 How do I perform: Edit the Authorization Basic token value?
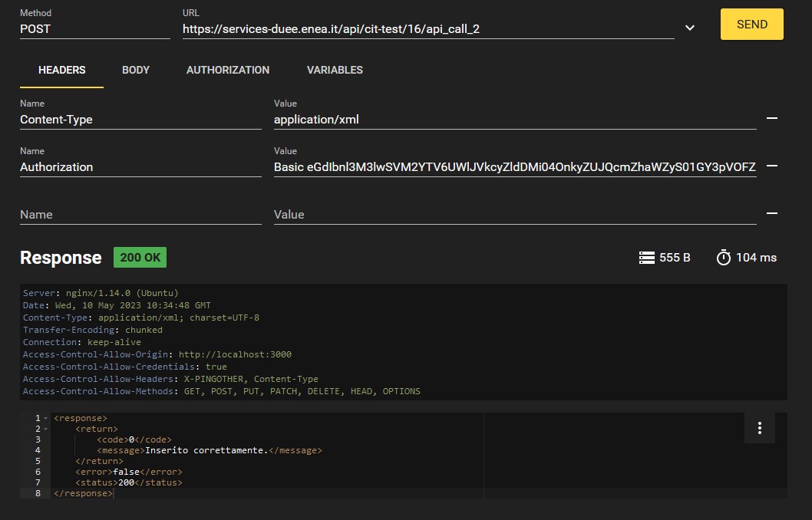514,166
